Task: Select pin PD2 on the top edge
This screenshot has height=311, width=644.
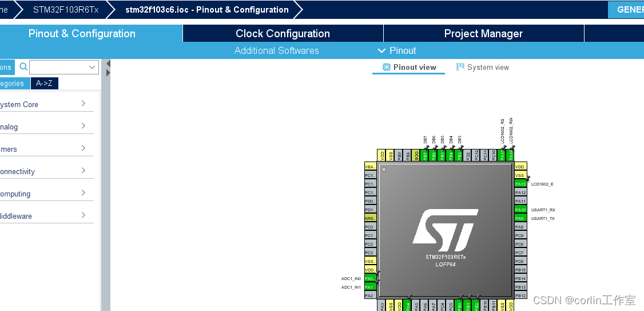Action: click(x=468, y=155)
